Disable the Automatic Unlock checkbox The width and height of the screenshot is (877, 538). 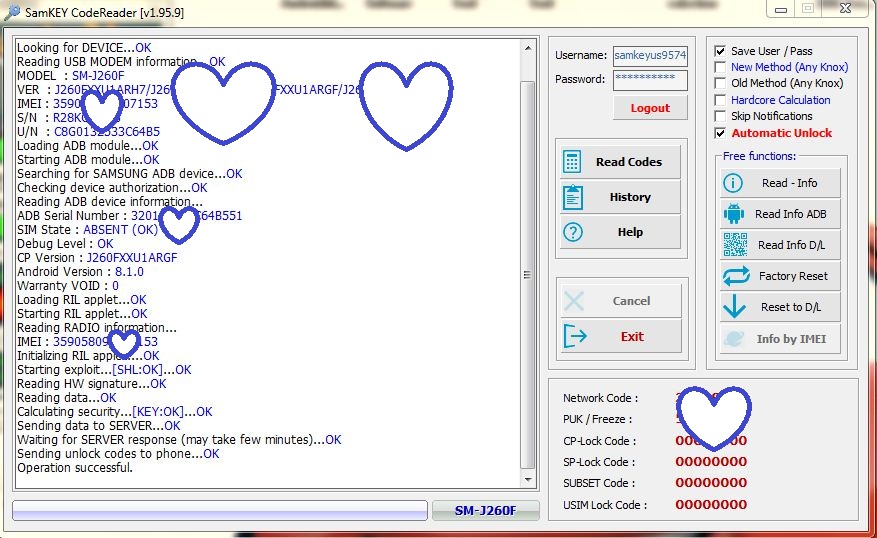(x=720, y=133)
